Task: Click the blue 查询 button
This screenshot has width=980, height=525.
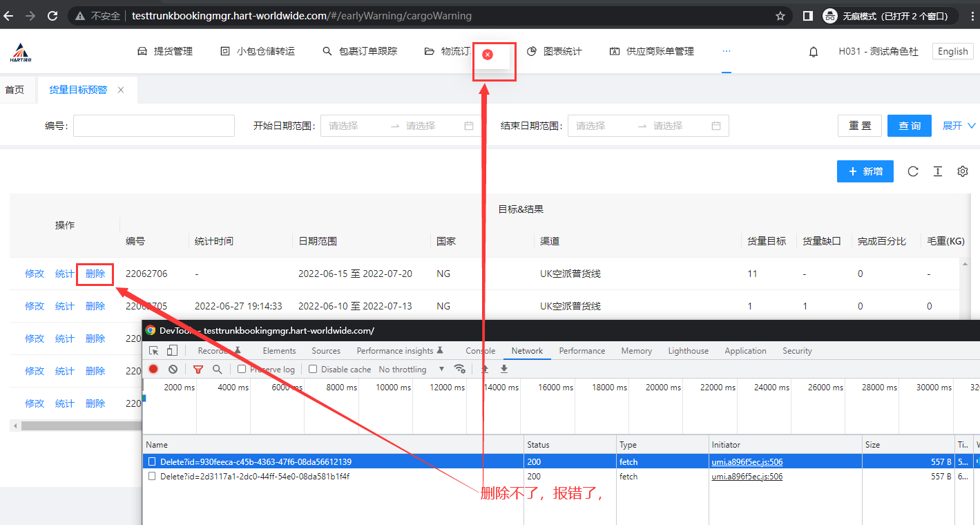Action: coord(909,126)
